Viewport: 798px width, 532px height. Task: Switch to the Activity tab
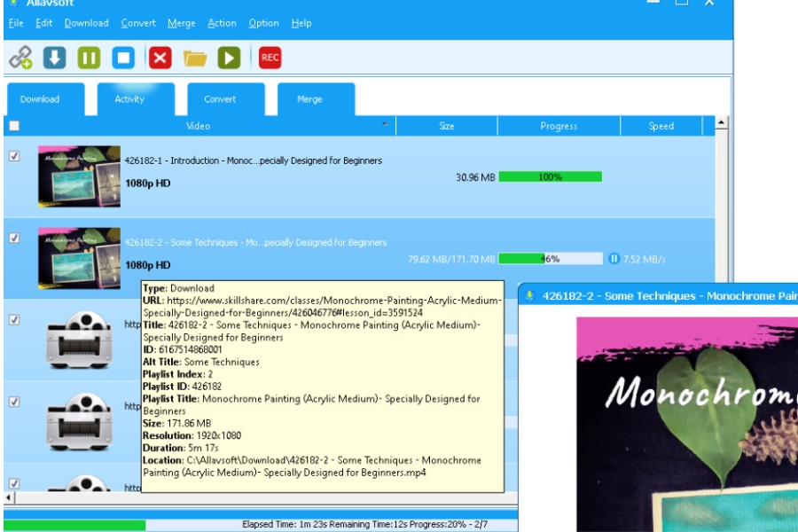pyautogui.click(x=136, y=99)
